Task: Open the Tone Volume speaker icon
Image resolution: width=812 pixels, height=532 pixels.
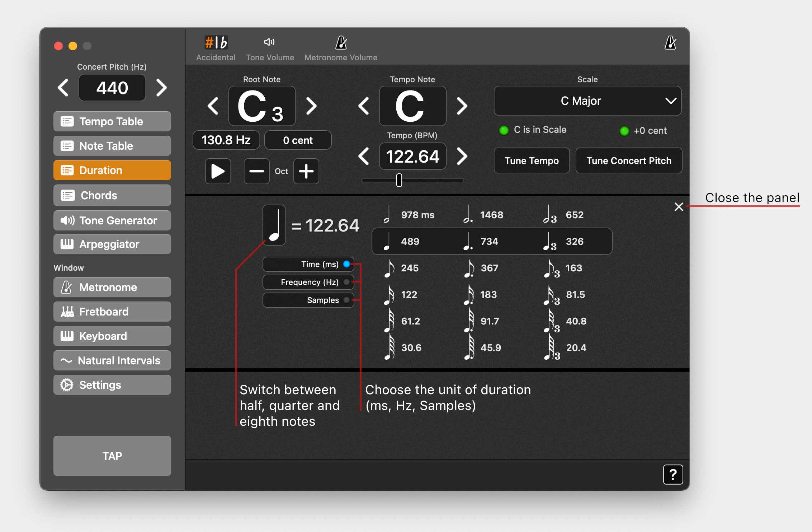Action: pos(269,42)
